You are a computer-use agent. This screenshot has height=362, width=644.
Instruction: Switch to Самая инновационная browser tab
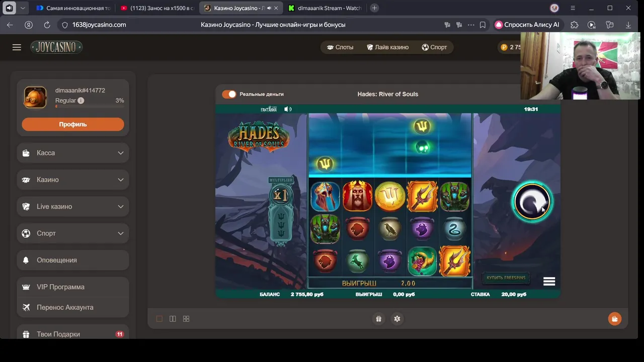tap(73, 8)
